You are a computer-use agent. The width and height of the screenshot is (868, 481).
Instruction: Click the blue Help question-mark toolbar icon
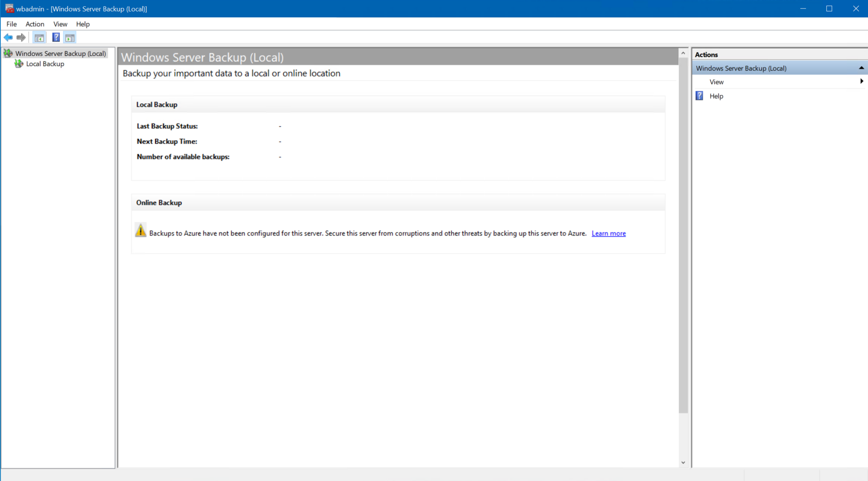pos(56,37)
